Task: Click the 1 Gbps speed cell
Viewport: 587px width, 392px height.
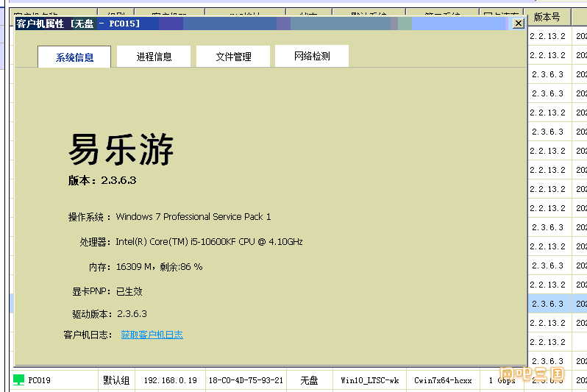Action: pos(502,380)
